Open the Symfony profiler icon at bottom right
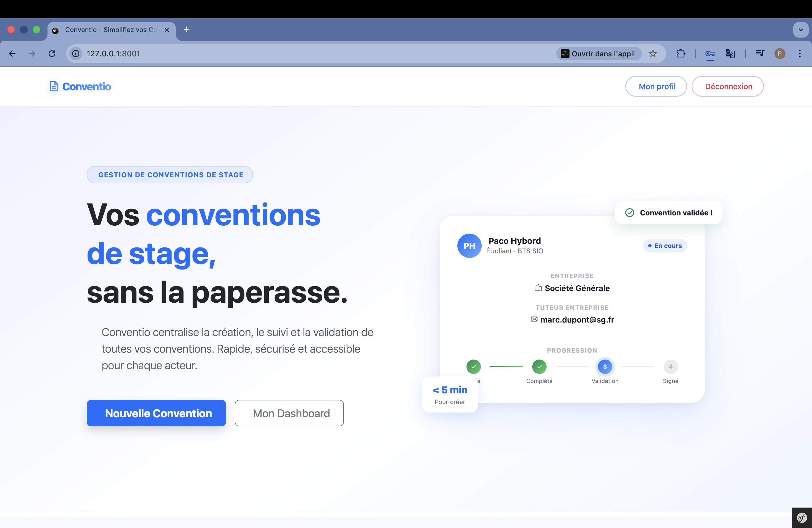 pos(802,518)
